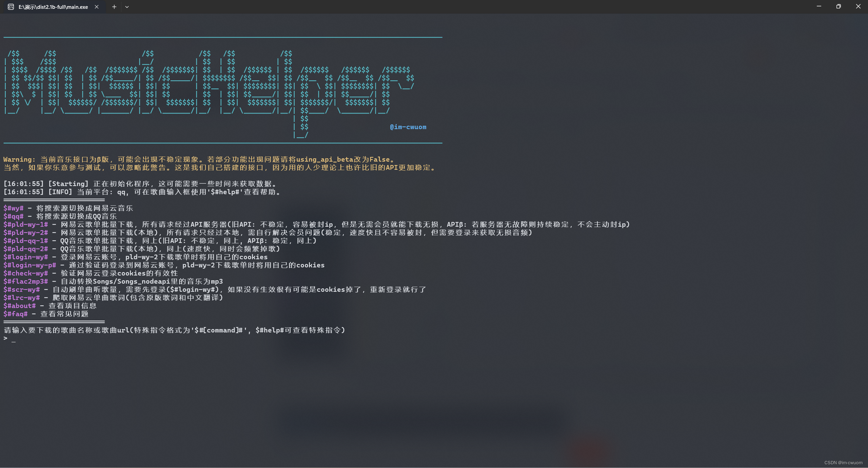Click the CSDN @im-cwuom watermark

[x=843, y=463]
